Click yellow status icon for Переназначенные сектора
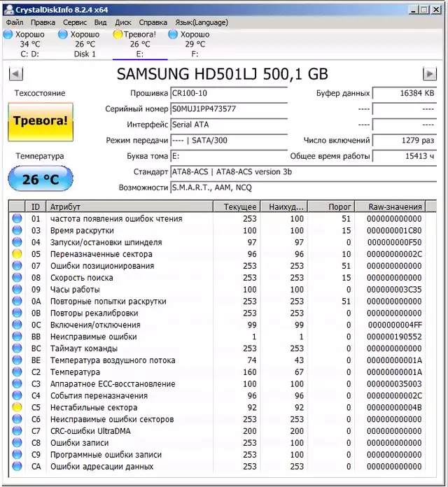 [17, 254]
